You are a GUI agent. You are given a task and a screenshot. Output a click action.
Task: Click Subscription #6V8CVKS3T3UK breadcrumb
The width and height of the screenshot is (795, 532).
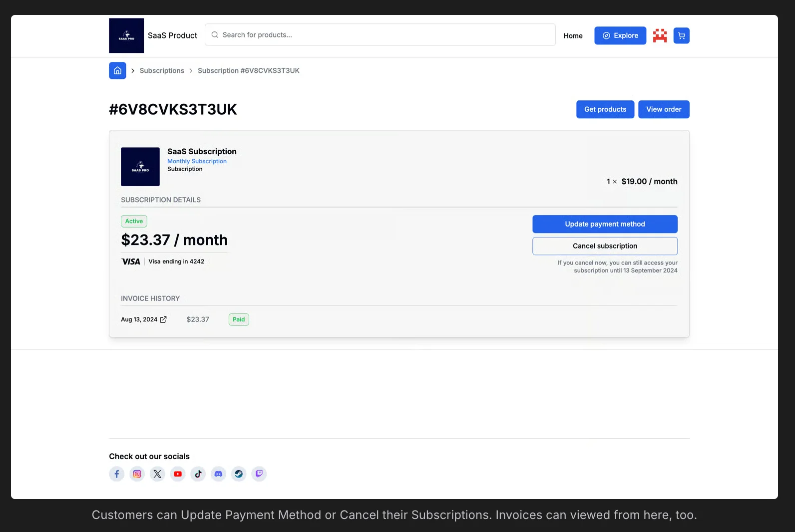(x=249, y=70)
